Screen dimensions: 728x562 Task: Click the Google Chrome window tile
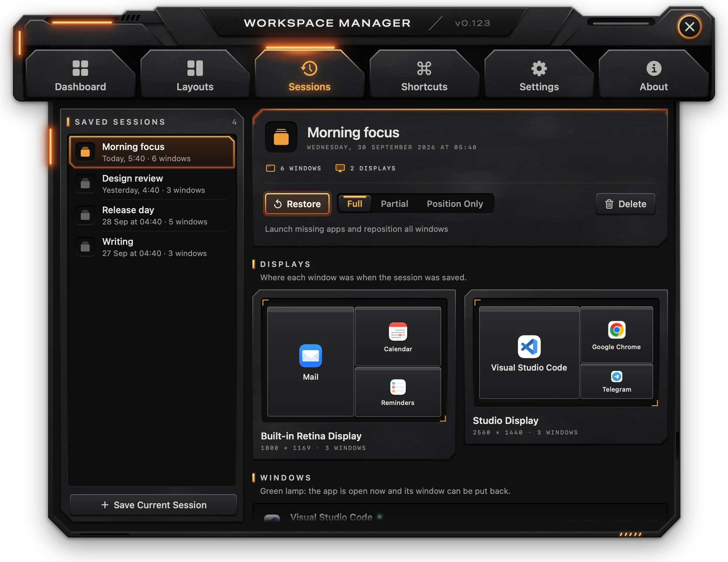point(616,335)
